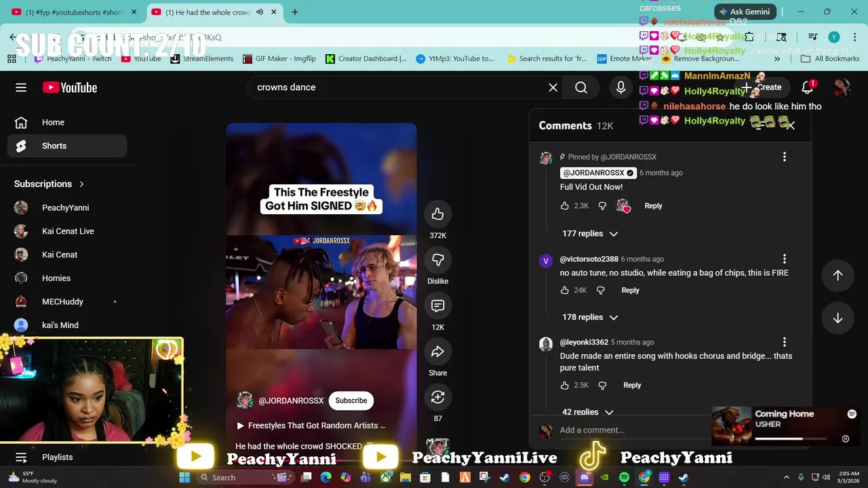Open a new browser tab
This screenshot has height=488, width=868.
(294, 12)
